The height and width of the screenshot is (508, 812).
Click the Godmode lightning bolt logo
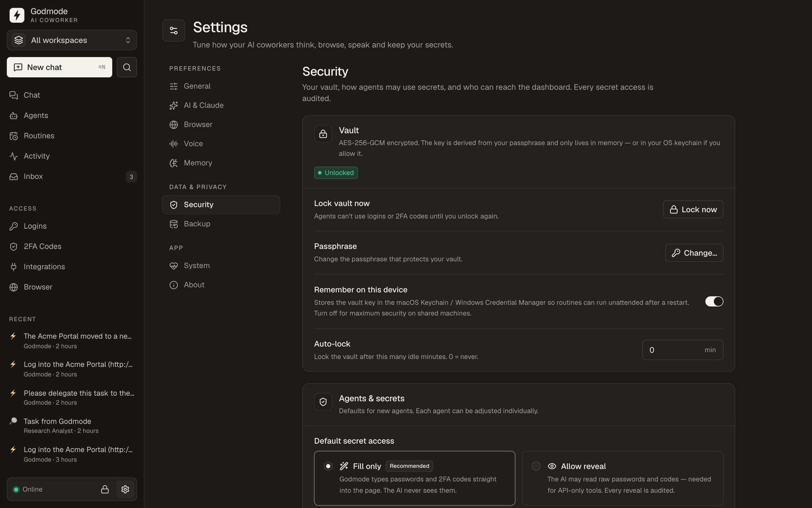[17, 15]
